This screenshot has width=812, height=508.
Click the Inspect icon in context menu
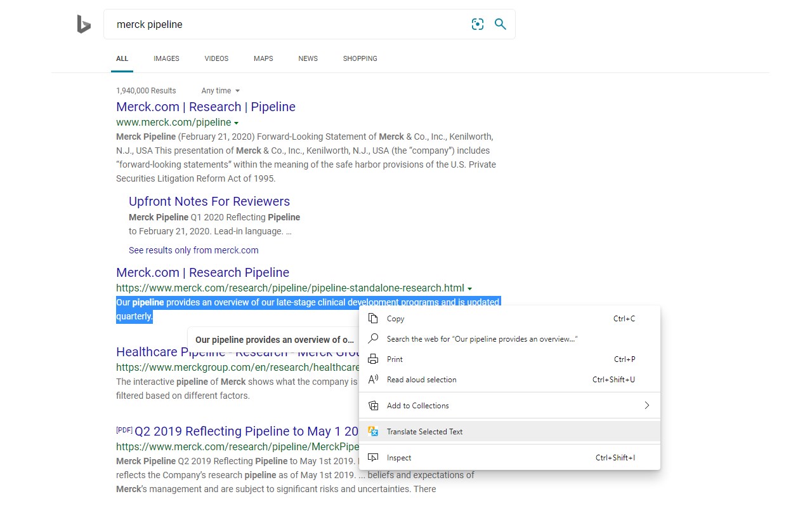point(374,458)
